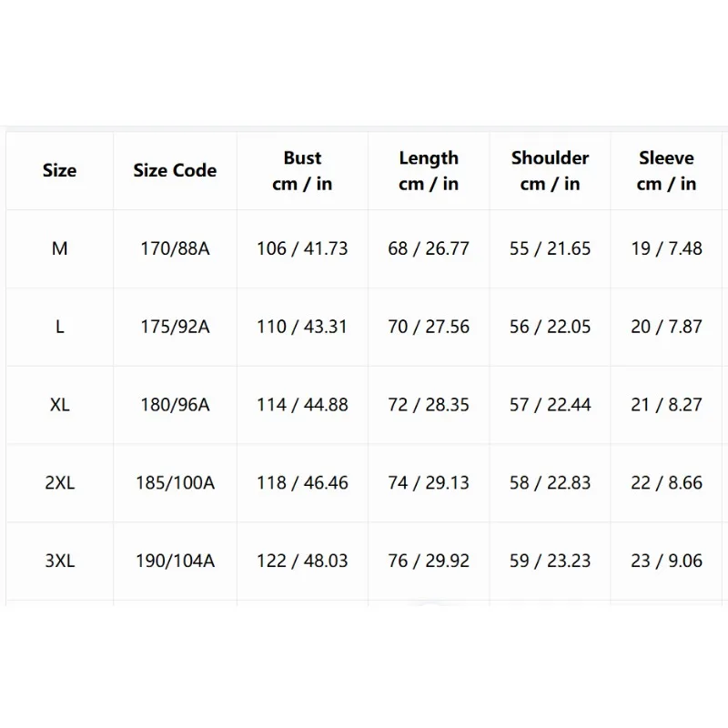Click the Sleeve cm / in header
The width and height of the screenshot is (728, 728).
click(x=666, y=171)
